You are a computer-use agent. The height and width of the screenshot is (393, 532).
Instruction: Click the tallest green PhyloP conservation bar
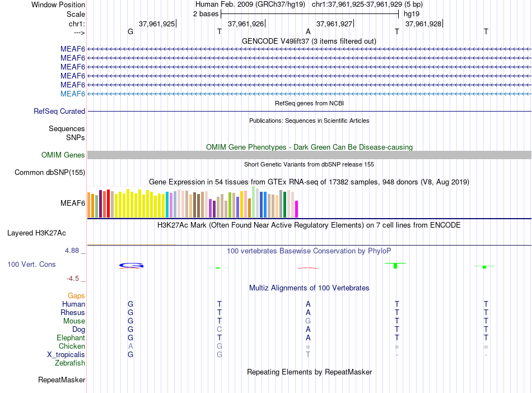coord(395,266)
